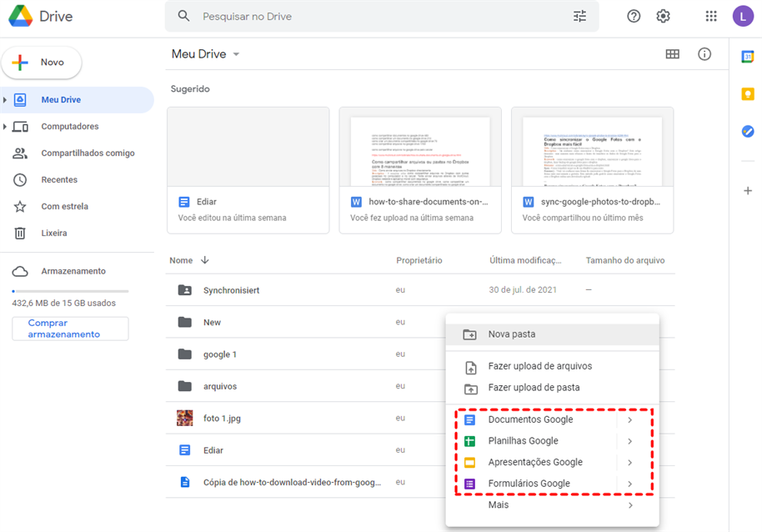Open search filter options icon
The width and height of the screenshot is (762, 532).
click(x=579, y=16)
